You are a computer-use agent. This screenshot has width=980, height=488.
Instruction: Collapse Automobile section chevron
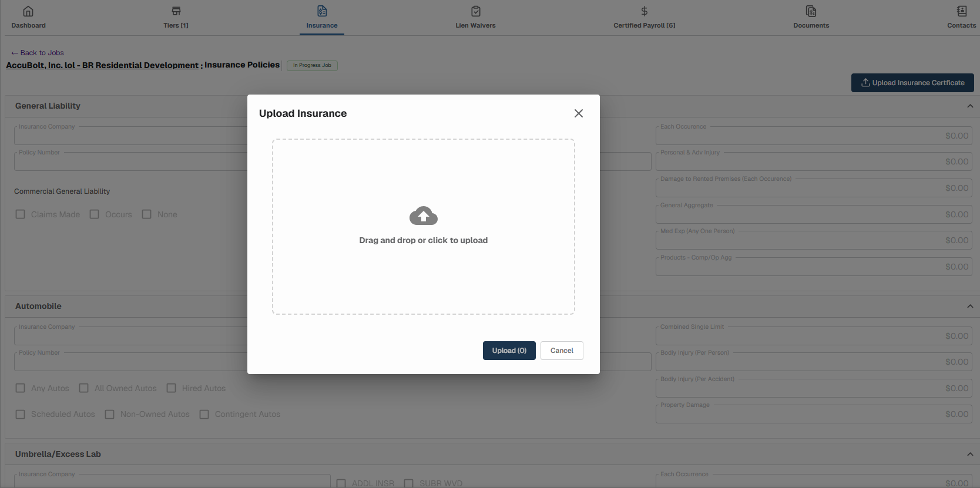tap(970, 307)
